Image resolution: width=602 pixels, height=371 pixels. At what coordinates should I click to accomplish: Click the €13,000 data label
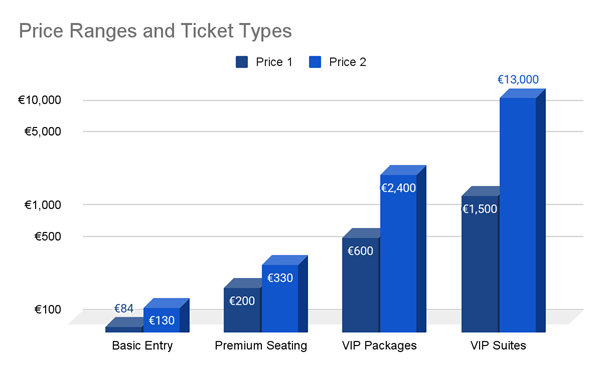518,80
